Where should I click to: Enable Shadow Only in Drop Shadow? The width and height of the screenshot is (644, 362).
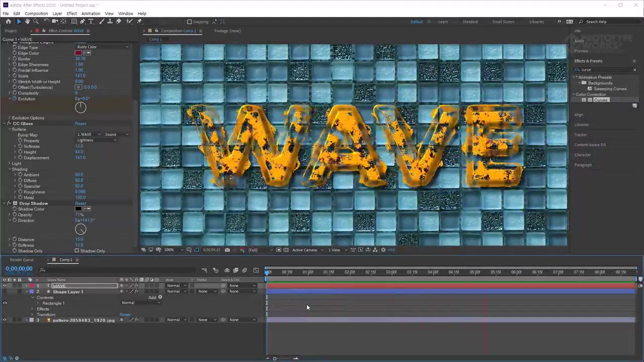(77, 251)
